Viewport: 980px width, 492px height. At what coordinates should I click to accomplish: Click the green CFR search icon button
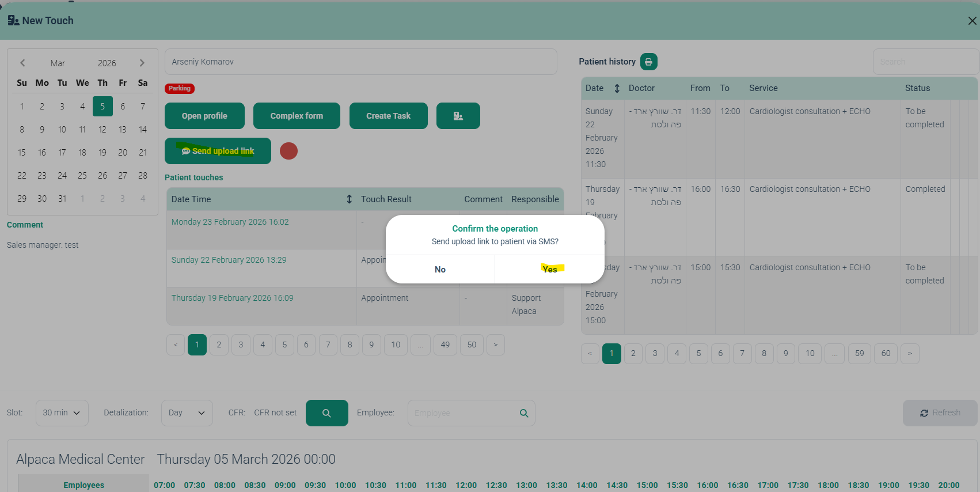pyautogui.click(x=326, y=413)
